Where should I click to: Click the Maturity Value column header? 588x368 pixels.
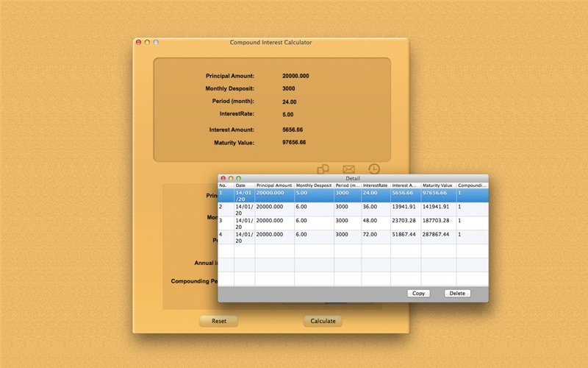[439, 185]
